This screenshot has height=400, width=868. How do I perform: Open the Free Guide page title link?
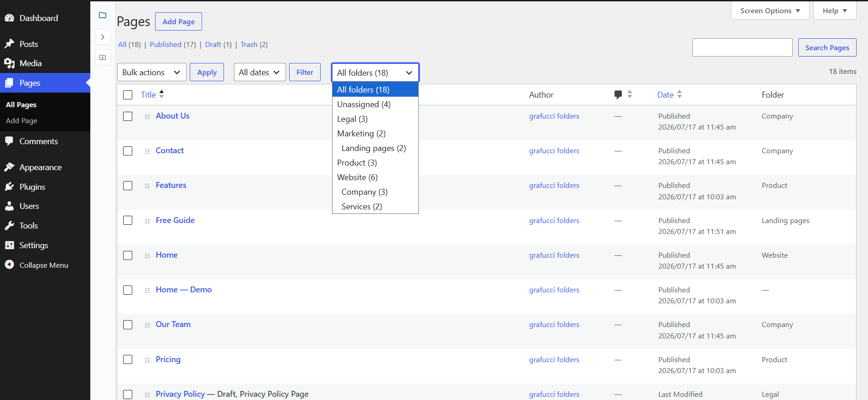coord(175,220)
